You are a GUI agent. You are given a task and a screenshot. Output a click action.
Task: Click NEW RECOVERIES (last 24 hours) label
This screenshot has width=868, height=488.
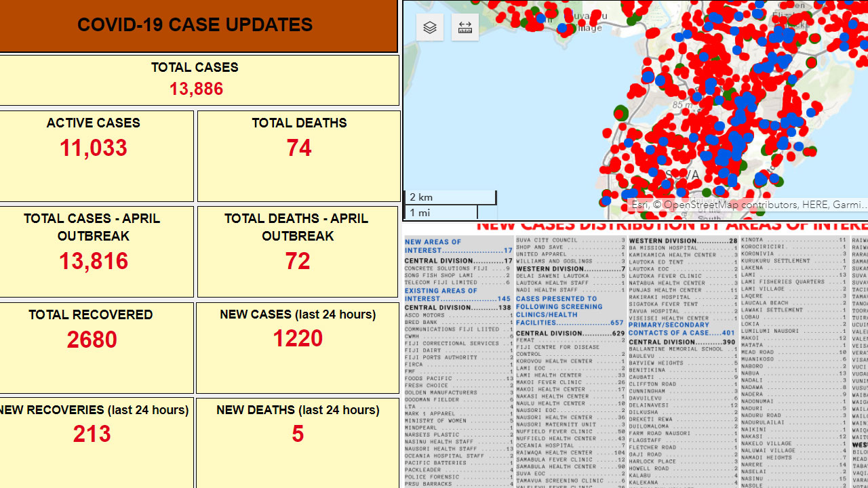[93, 410]
